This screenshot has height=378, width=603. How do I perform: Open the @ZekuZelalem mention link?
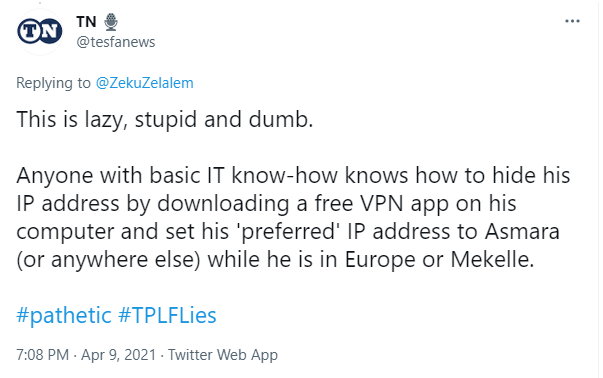(x=145, y=83)
